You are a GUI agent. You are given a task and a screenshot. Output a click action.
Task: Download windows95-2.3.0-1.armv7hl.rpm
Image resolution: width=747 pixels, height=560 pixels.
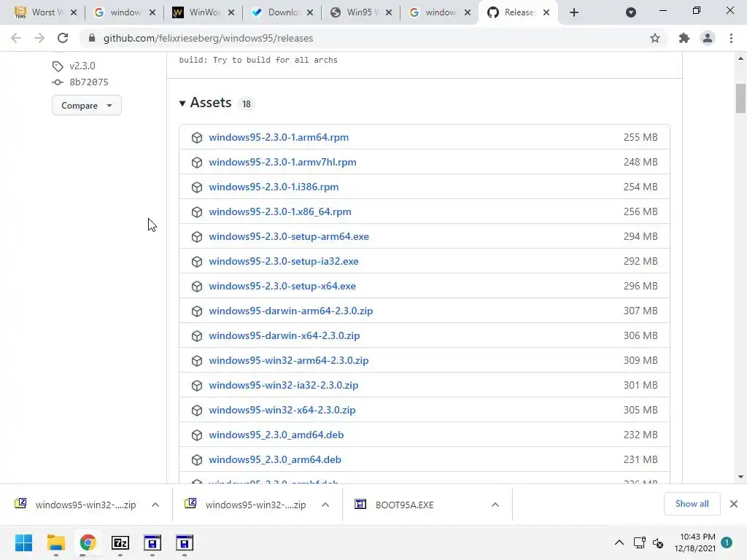click(282, 162)
